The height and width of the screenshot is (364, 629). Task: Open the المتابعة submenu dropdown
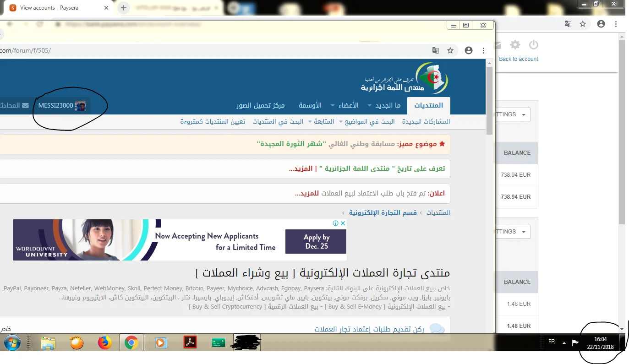tap(310, 122)
